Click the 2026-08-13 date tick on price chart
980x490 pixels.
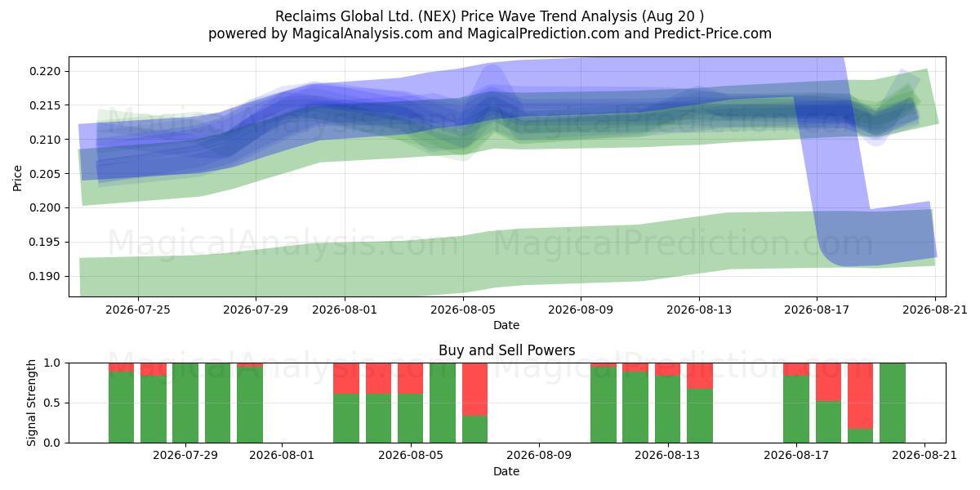point(699,310)
